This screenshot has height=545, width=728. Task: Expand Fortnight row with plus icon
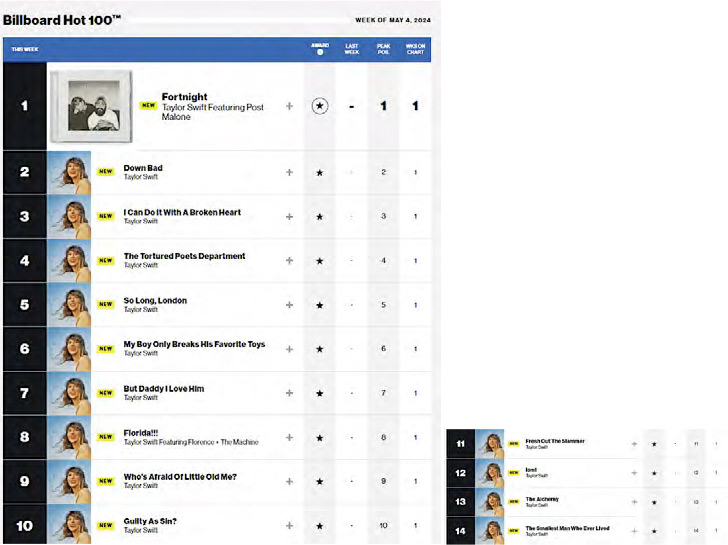click(289, 106)
